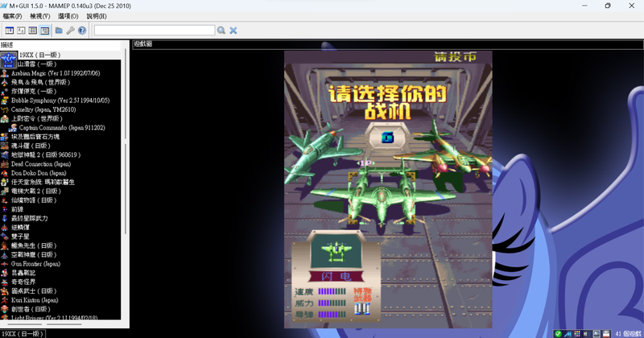Click the speaker sound status bar icon
This screenshot has width=644, height=338.
[x=586, y=334]
